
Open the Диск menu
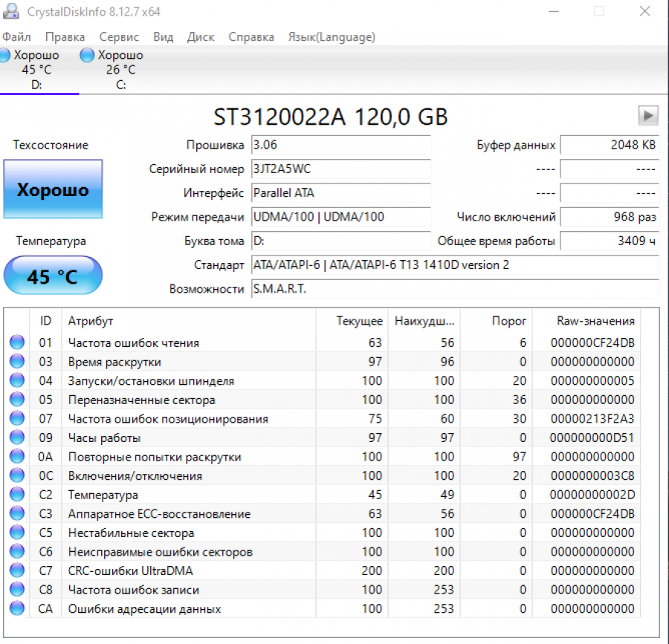[x=201, y=36]
